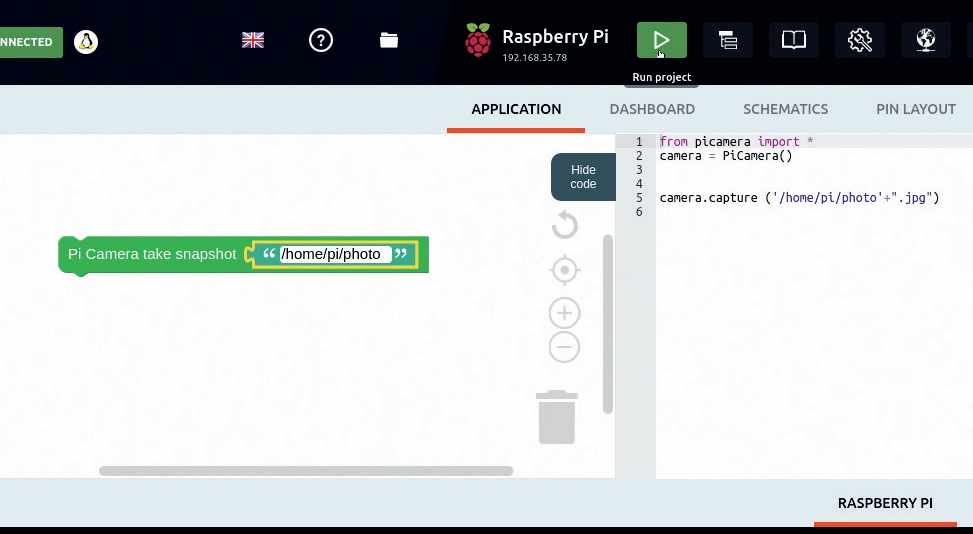Screen dimensions: 973x534
Task: Switch to the PIN LAYOUT tab
Action: 916,109
